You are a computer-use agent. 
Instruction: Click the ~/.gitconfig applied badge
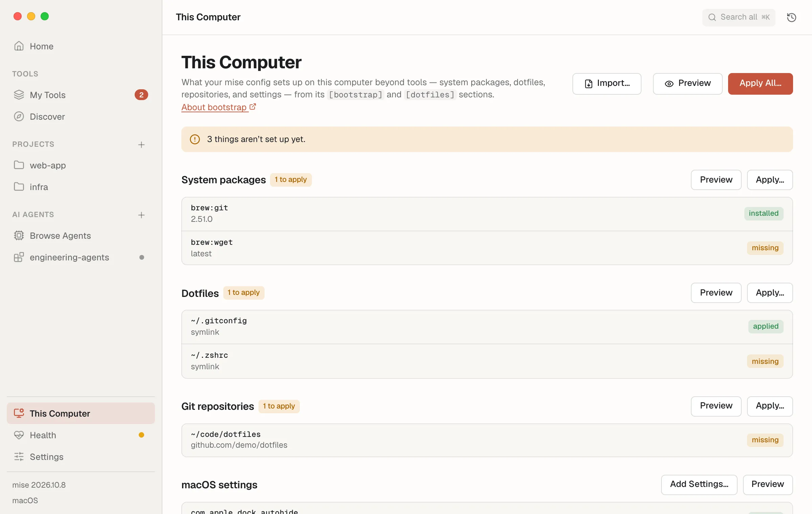coord(766,326)
